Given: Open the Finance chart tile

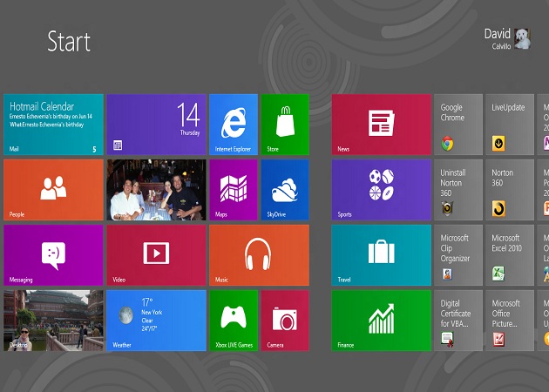Looking at the screenshot, I should [381, 320].
